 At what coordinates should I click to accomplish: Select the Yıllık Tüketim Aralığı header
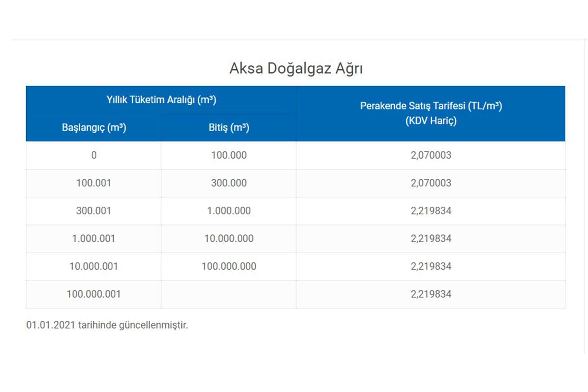point(161,100)
